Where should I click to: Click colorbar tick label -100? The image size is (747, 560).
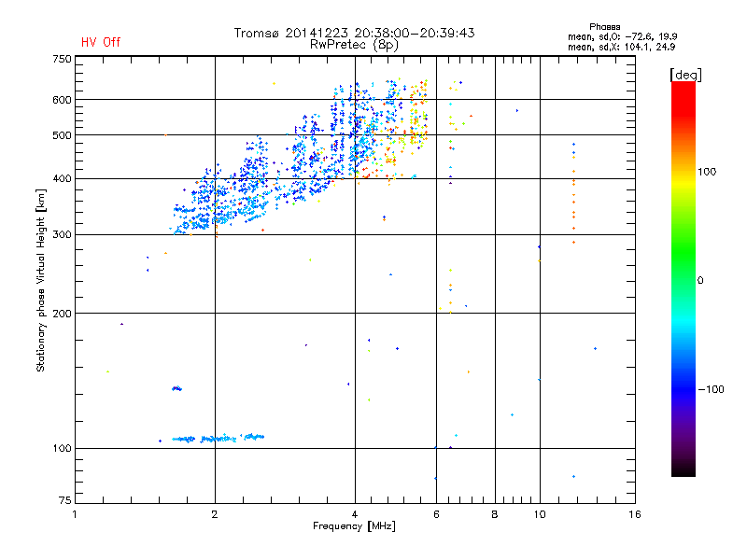pos(711,389)
